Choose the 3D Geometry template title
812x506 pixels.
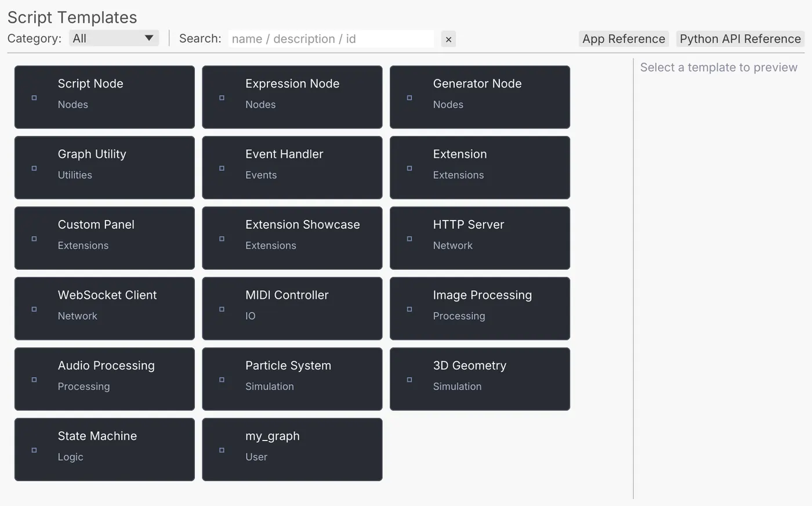(470, 366)
